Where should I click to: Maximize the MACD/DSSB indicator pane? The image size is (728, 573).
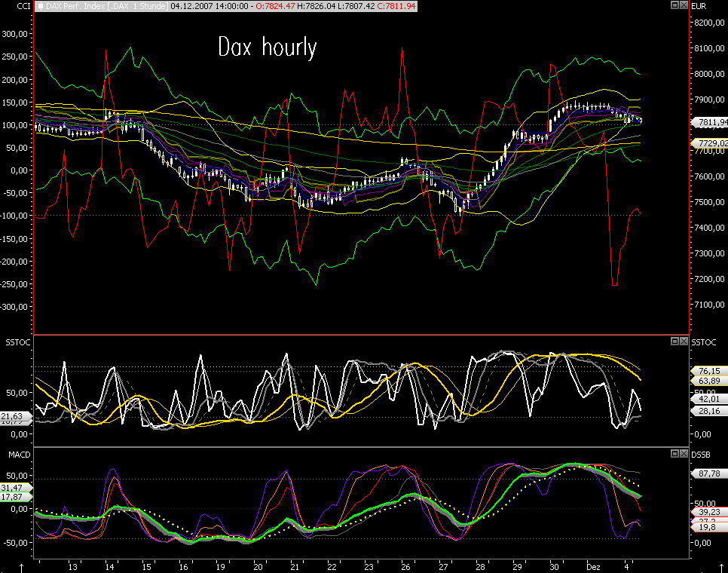675,454
